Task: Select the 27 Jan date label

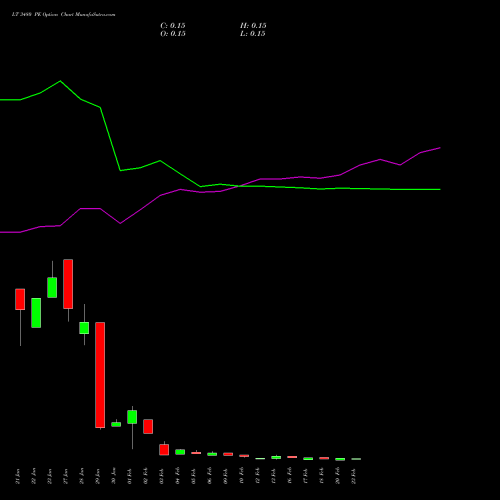Action: (x=66, y=476)
